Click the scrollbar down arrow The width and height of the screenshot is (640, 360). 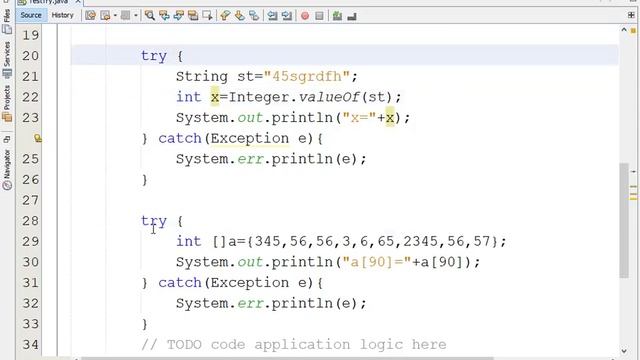pos(624,351)
